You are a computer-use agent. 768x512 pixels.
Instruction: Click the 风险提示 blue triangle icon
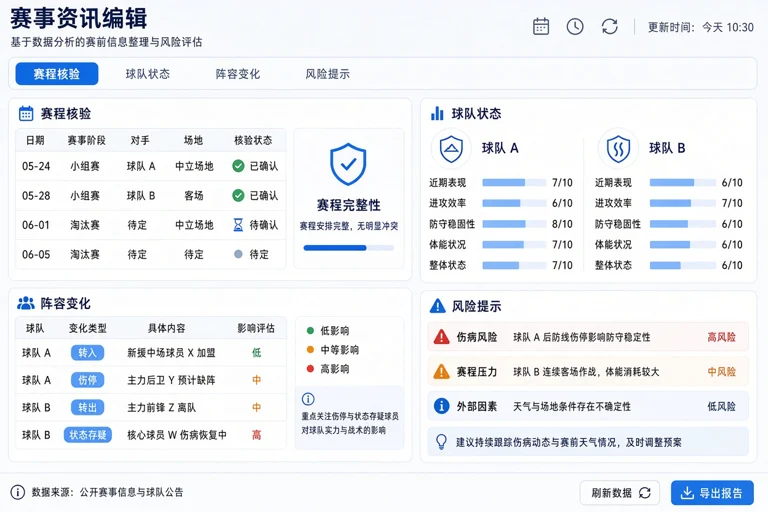(x=437, y=306)
